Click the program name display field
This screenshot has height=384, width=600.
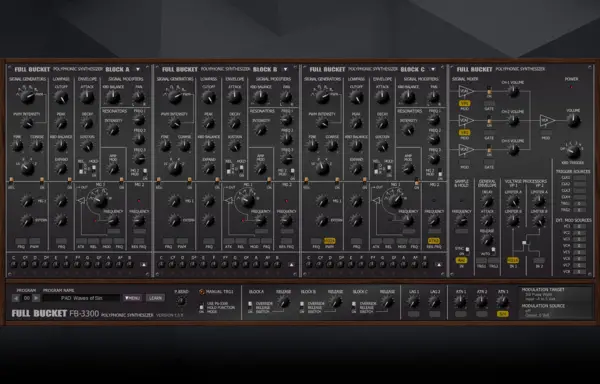[81, 298]
